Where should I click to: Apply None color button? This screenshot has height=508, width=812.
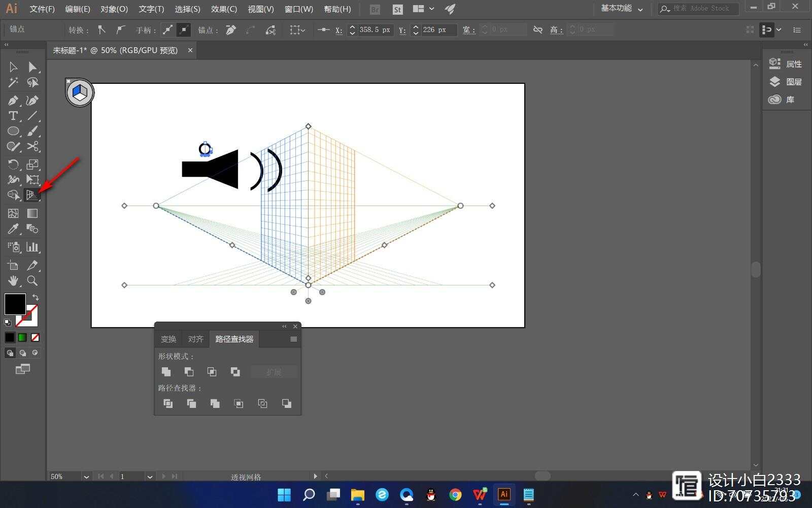[x=35, y=337]
